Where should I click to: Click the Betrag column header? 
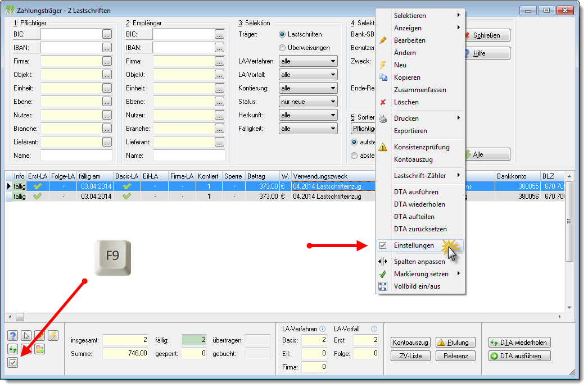[x=263, y=176]
